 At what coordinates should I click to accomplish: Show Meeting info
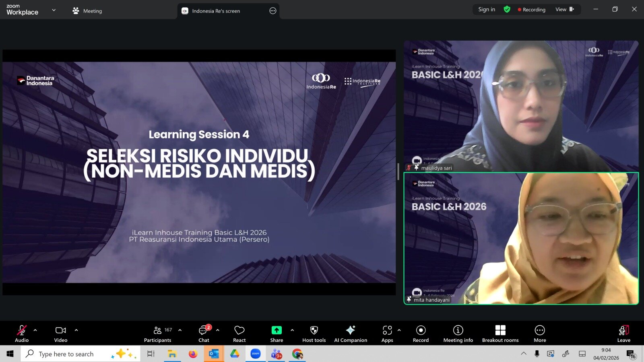[x=458, y=333]
